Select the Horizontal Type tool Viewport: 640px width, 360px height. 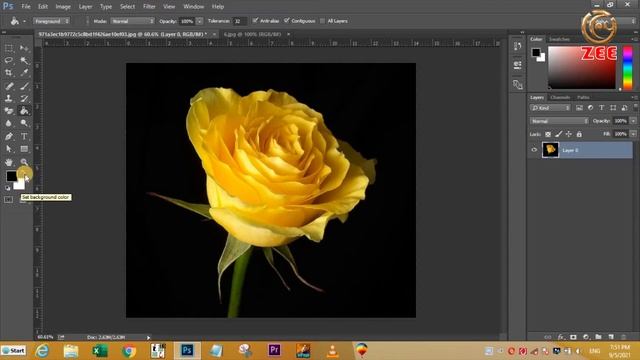coord(24,136)
